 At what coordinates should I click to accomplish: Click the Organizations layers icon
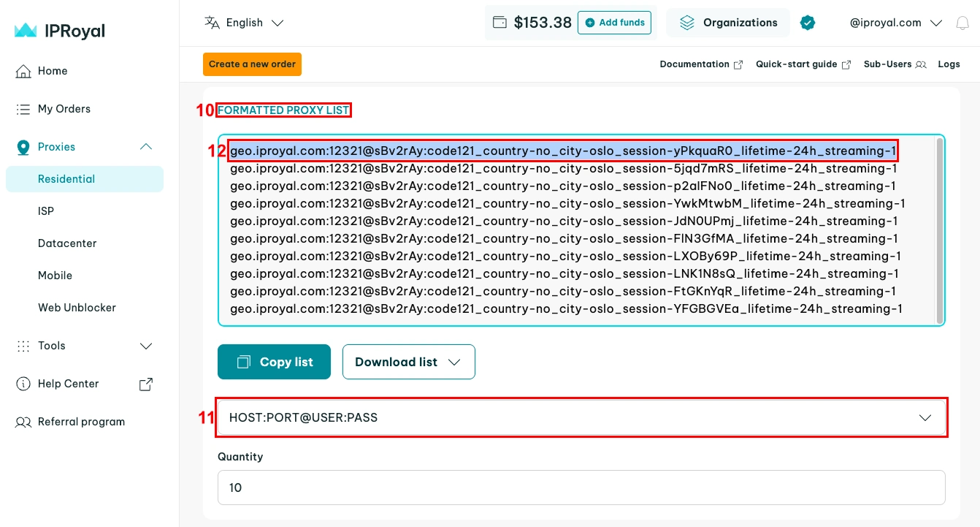pyautogui.click(x=687, y=23)
